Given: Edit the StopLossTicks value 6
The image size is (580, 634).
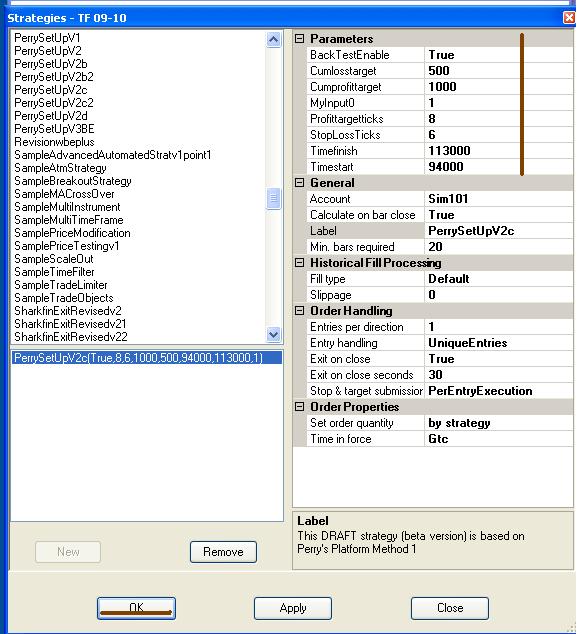Looking at the screenshot, I should coord(499,135).
